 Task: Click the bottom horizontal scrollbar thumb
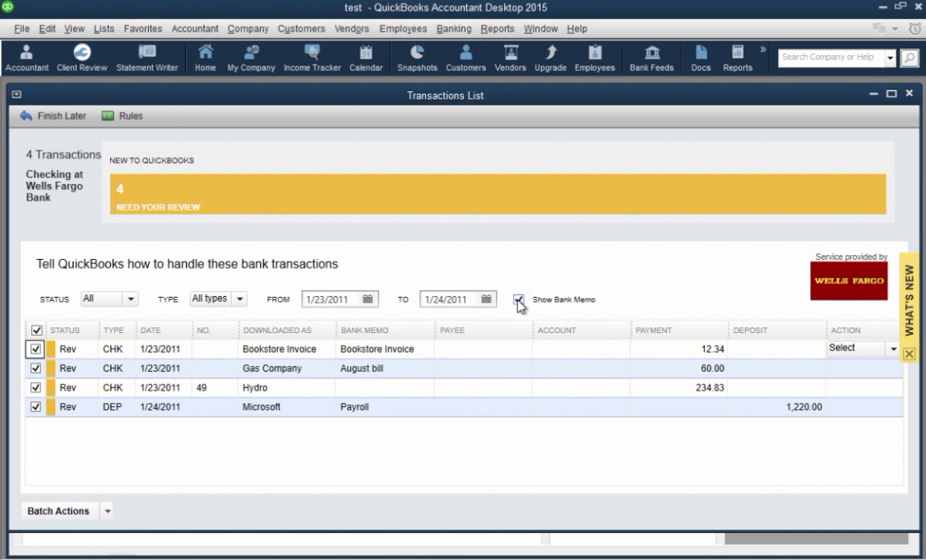[816, 538]
